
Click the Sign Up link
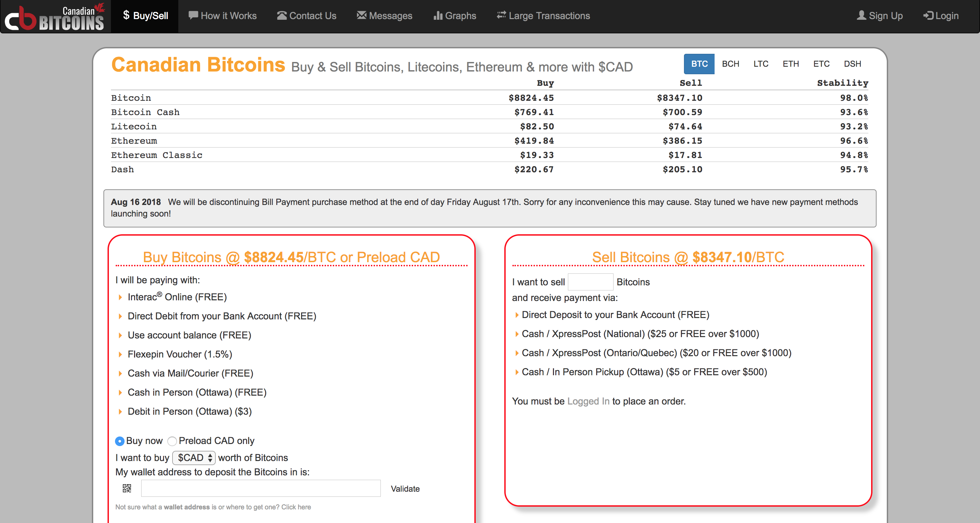pos(880,16)
